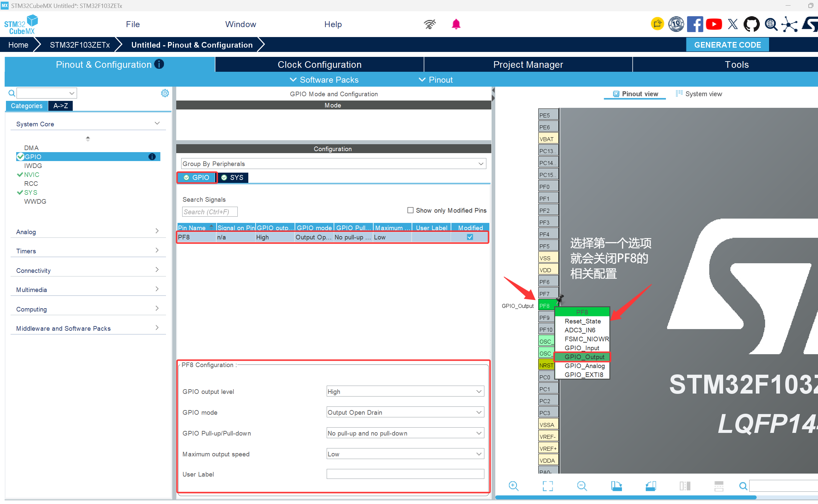Image resolution: width=818 pixels, height=504 pixels.
Task: Click the globe search icon in the header
Action: [771, 24]
